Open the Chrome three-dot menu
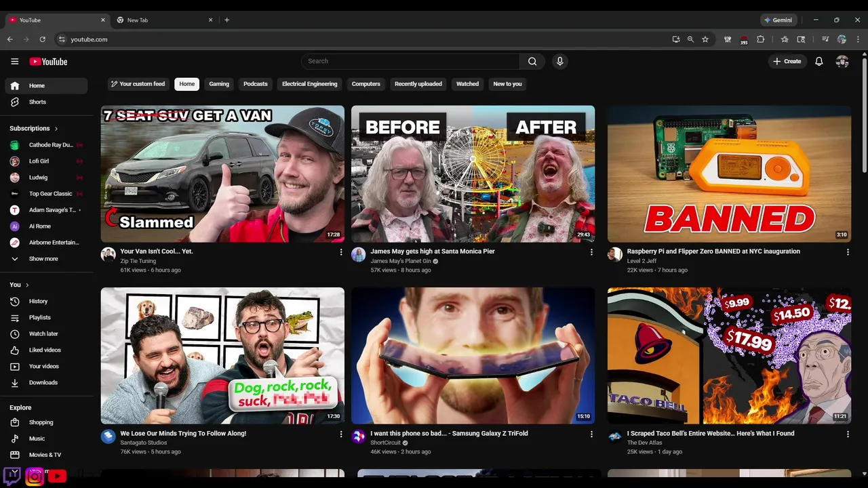 coord(858,39)
